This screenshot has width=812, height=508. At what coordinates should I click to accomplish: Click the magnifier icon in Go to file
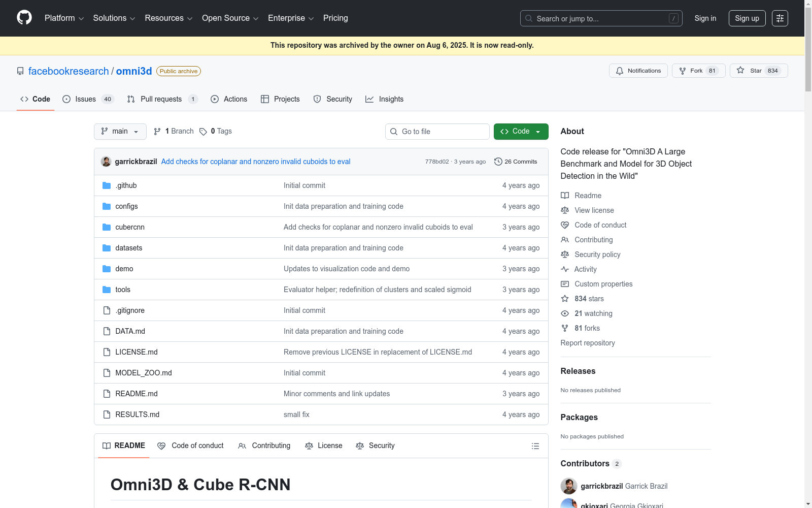[394, 132]
